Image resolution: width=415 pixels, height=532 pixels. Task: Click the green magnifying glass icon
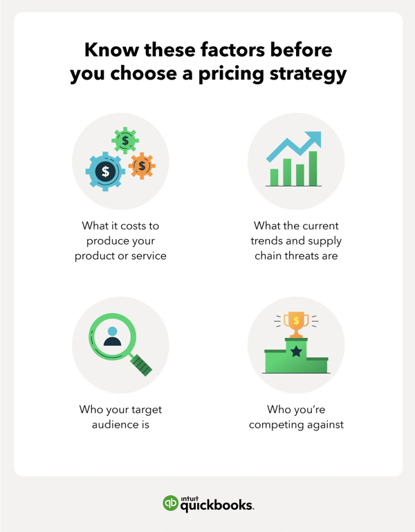[x=120, y=344]
